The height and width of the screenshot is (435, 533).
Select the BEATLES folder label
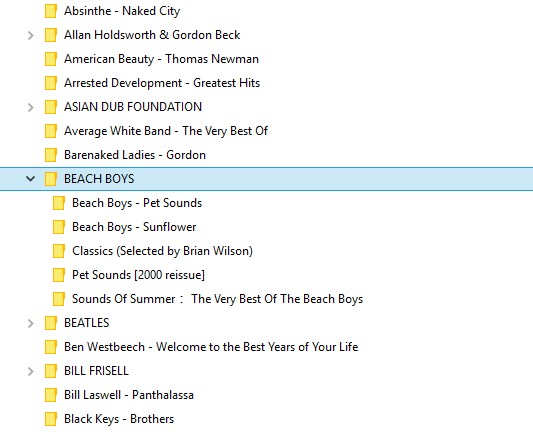[87, 323]
